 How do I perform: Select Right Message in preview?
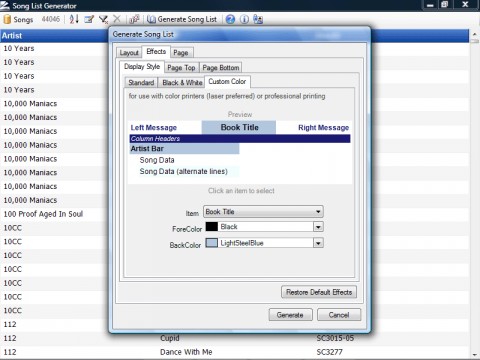tap(323, 128)
